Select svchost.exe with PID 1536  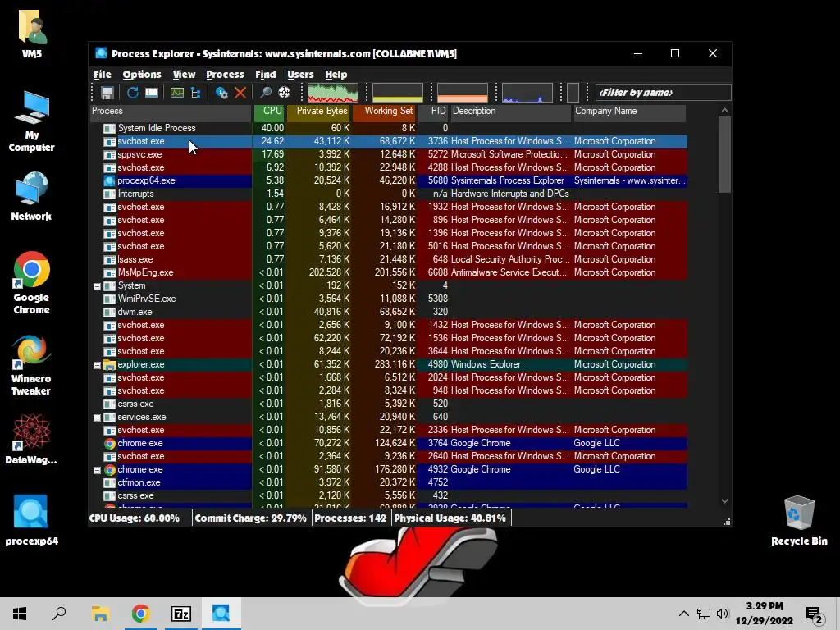[x=388, y=338]
